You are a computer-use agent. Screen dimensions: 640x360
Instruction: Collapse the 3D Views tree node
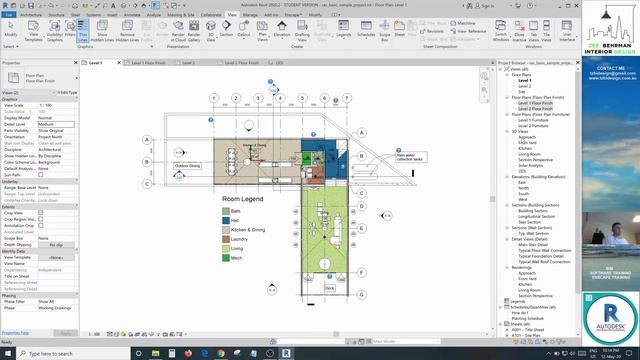click(x=507, y=132)
